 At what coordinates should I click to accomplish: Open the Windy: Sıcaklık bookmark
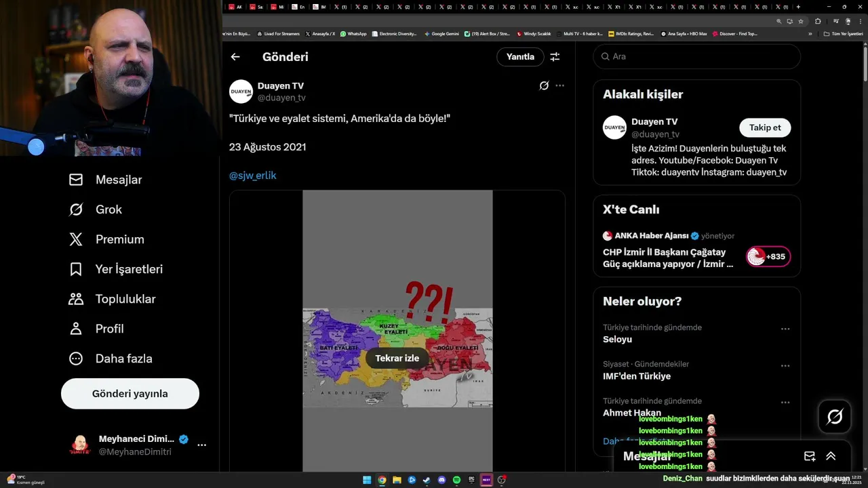click(534, 33)
